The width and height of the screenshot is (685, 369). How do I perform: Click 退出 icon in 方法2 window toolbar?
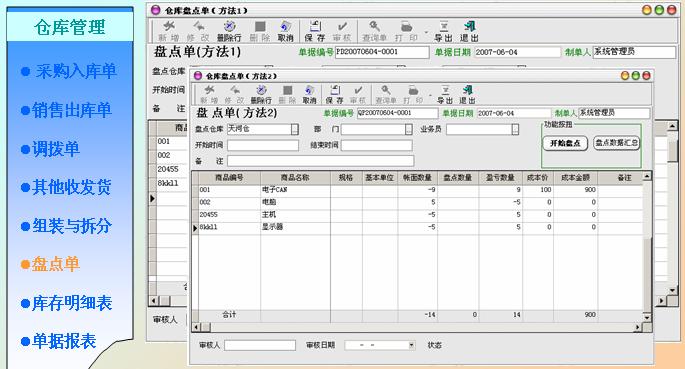coord(467,90)
